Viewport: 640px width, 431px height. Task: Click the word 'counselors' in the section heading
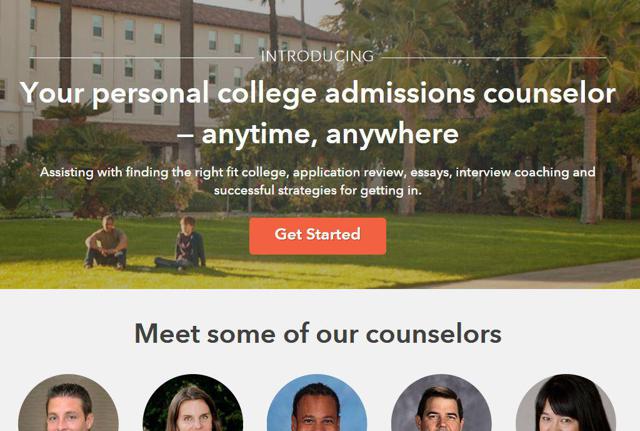coord(433,333)
